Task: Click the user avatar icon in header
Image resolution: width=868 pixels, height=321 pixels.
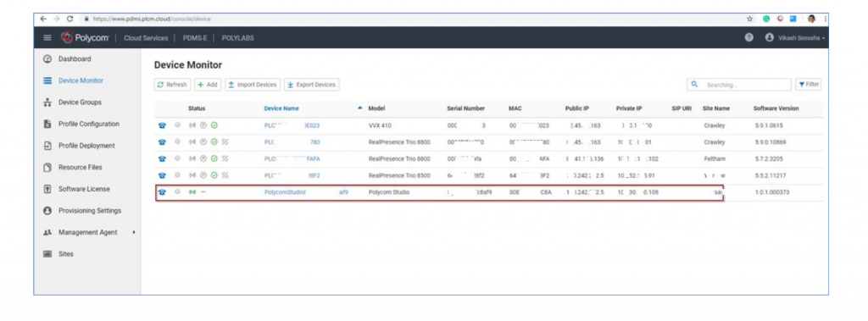Action: point(769,38)
